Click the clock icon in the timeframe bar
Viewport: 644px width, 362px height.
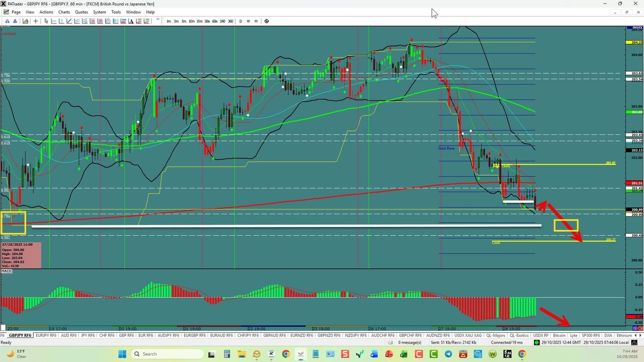coord(267,21)
